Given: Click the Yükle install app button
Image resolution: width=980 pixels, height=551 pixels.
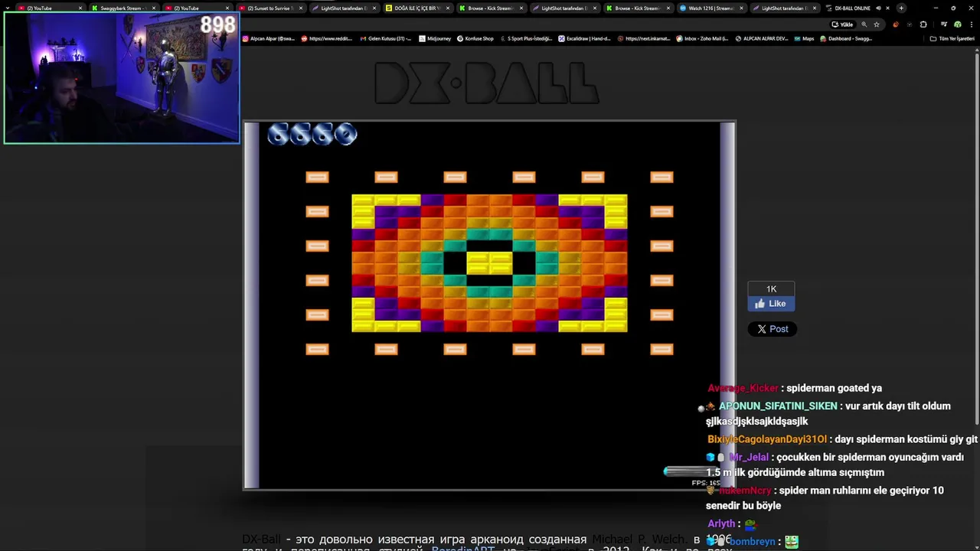Looking at the screenshot, I should pyautogui.click(x=842, y=24).
